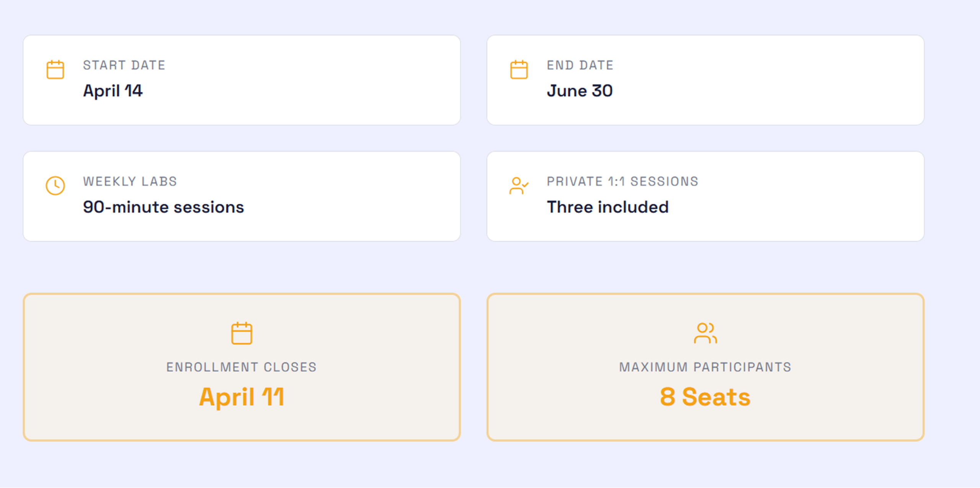Click the Three included text
The height and width of the screenshot is (488, 980).
(608, 207)
